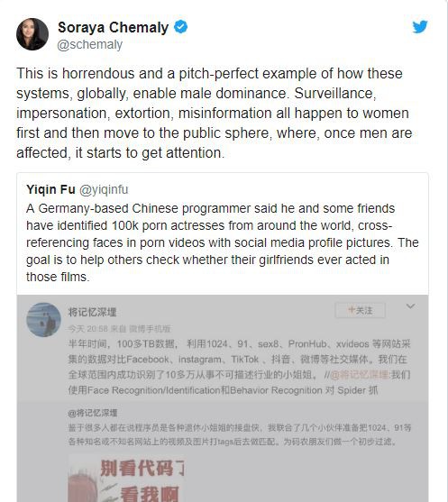Click the Twitter bird logo
Image resolution: width=448 pixels, height=502 pixels.
click(x=420, y=27)
